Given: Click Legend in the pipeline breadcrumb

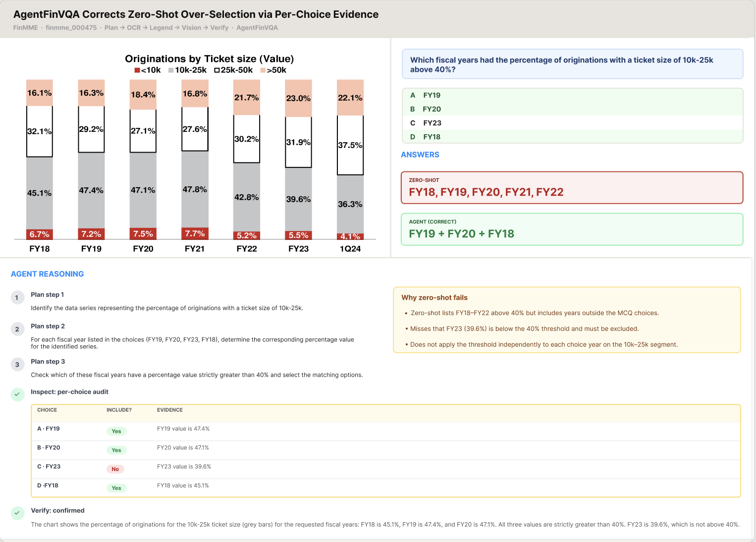Looking at the screenshot, I should point(161,28).
